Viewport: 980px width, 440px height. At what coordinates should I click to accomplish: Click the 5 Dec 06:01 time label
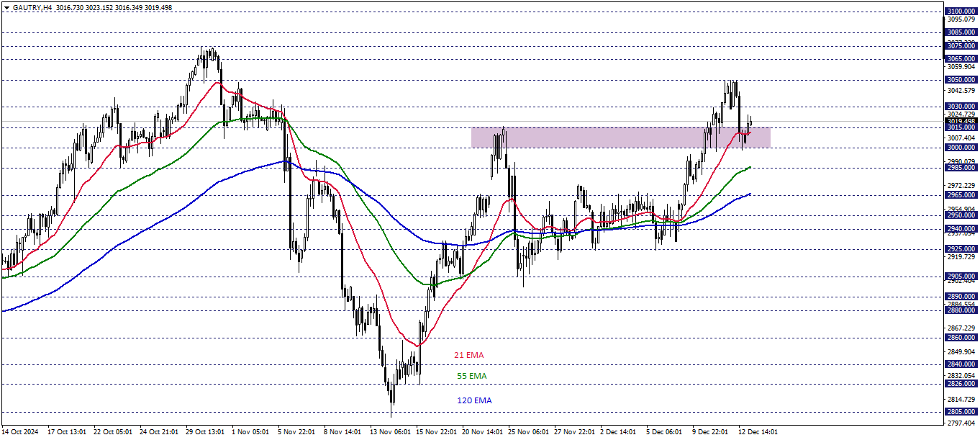coord(665,432)
